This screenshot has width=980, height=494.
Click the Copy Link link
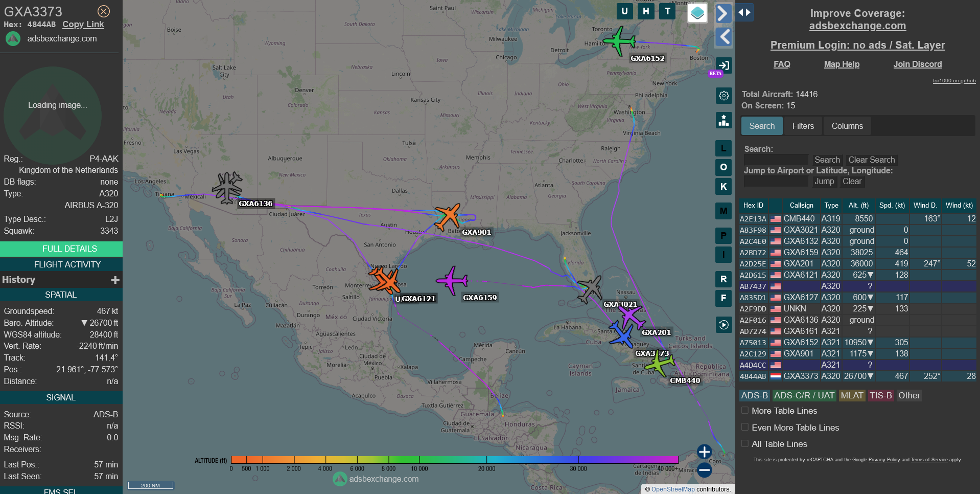pyautogui.click(x=83, y=24)
